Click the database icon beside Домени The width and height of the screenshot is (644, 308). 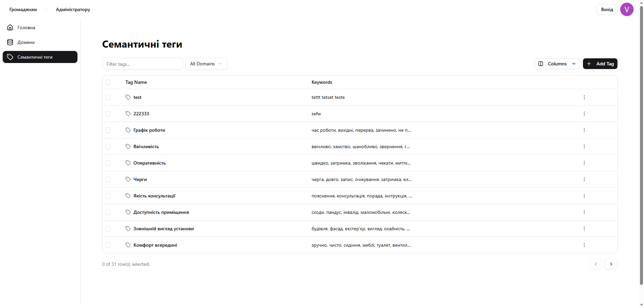(x=10, y=42)
